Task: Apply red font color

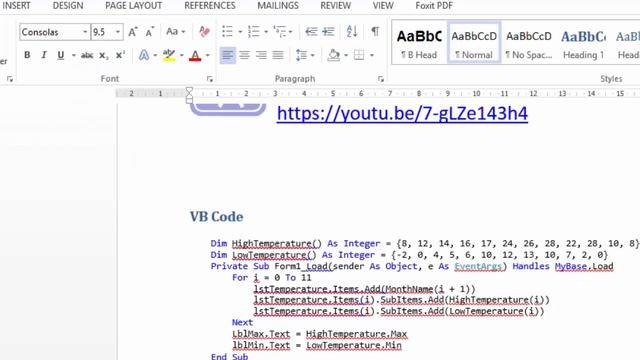Action: (x=195, y=55)
